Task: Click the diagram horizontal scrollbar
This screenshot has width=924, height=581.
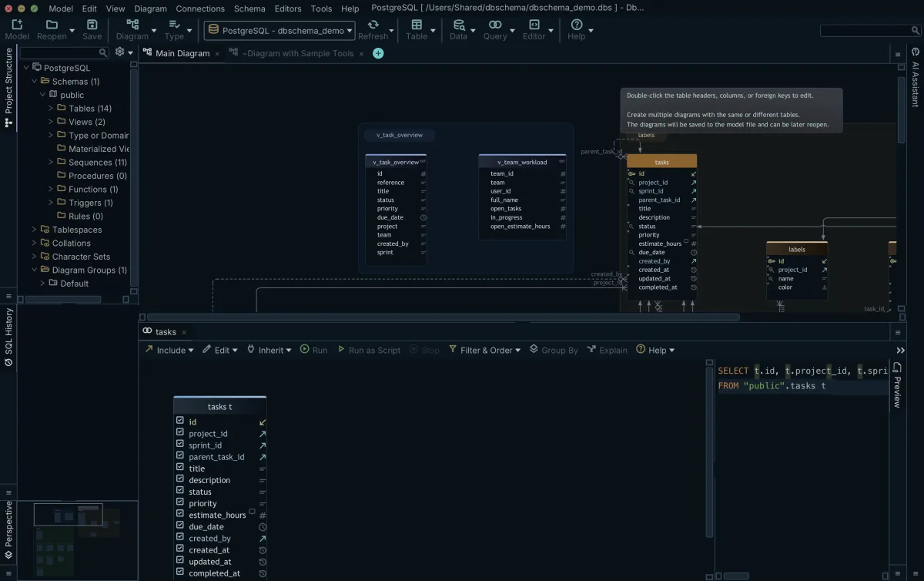Action: [x=443, y=317]
